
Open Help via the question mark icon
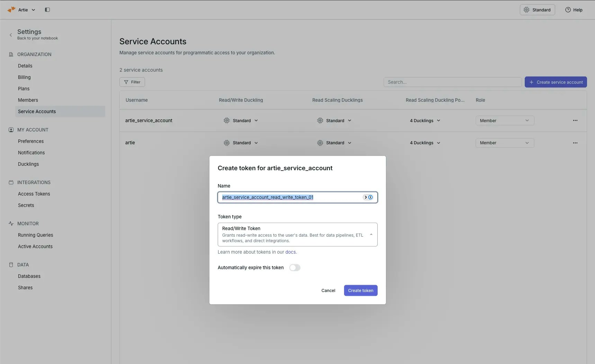(568, 10)
